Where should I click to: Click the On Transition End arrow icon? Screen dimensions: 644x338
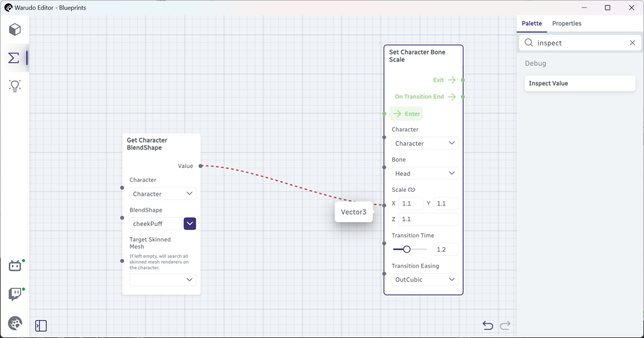coord(452,97)
